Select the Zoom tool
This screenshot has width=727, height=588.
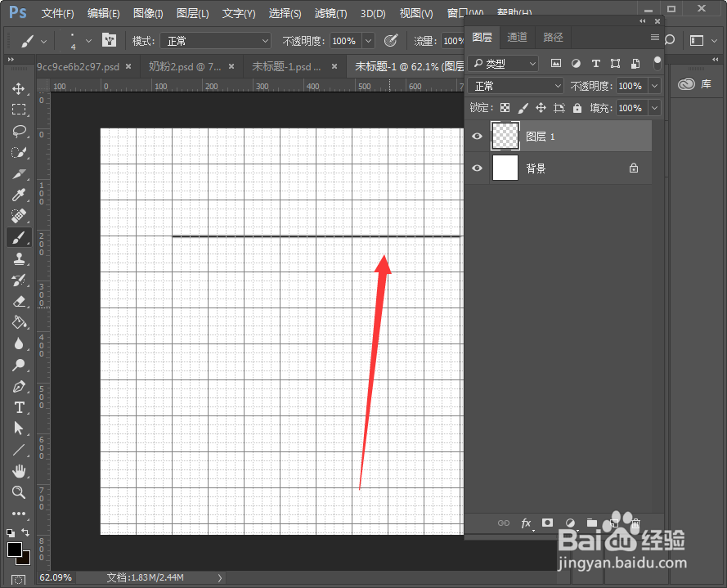tap(19, 492)
